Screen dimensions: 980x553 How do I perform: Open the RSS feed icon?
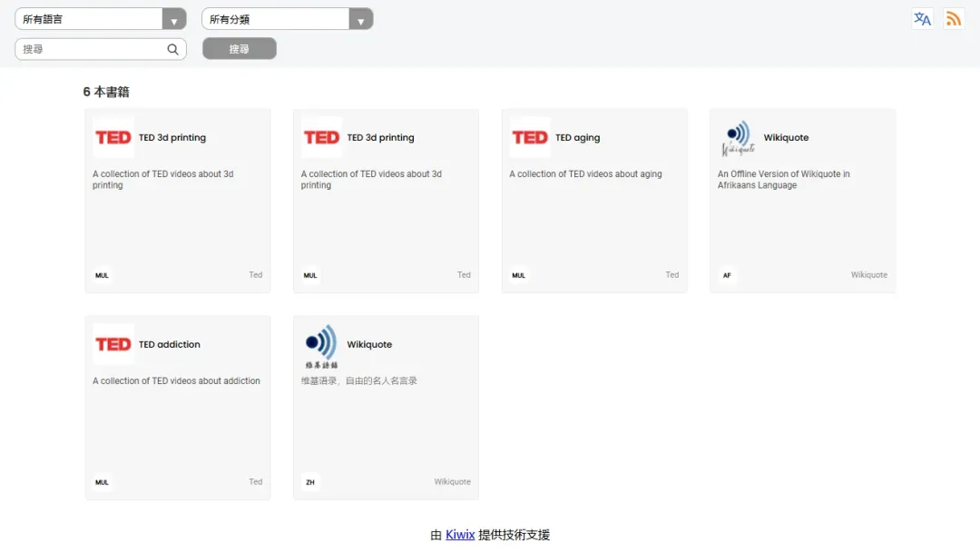point(953,19)
